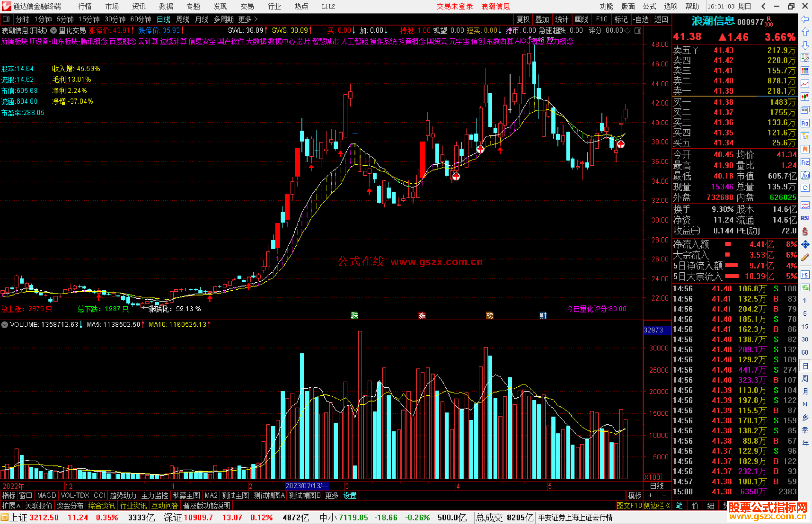Select the MACD indicator tab
812x524 pixels.
(46, 495)
